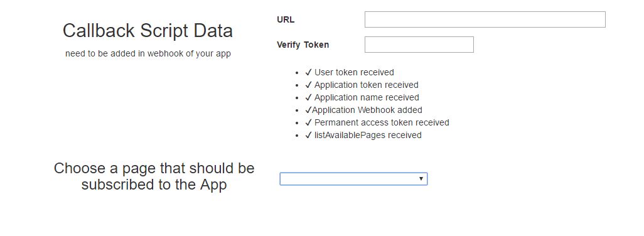The width and height of the screenshot is (644, 236).
Task: Click the Callback Script Data heading
Action: (148, 31)
